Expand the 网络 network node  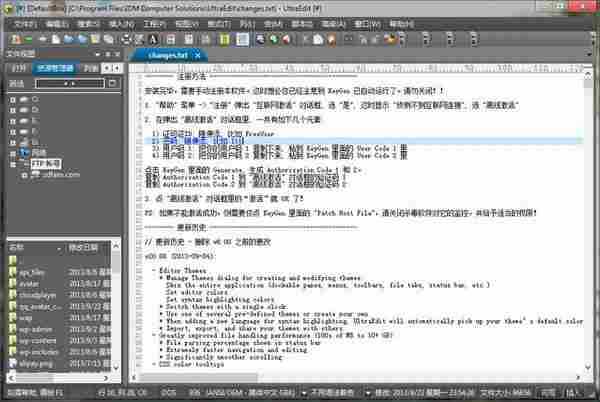pos(13,153)
